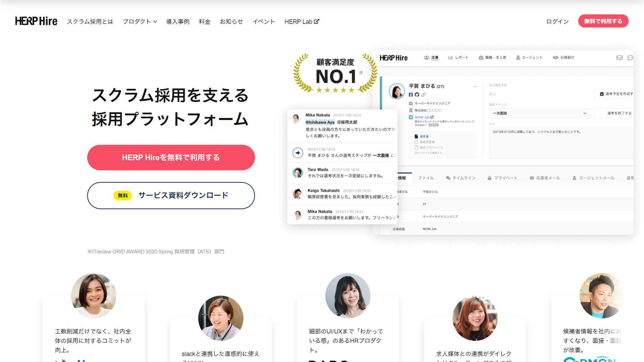The height and width of the screenshot is (362, 644).
Task: Open the イベント events page
Action: pyautogui.click(x=264, y=21)
